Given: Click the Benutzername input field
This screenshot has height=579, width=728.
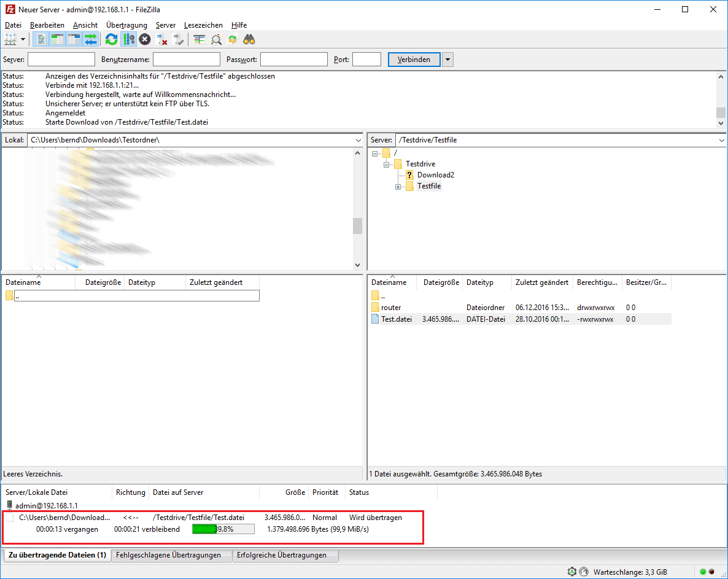Looking at the screenshot, I should coord(186,60).
